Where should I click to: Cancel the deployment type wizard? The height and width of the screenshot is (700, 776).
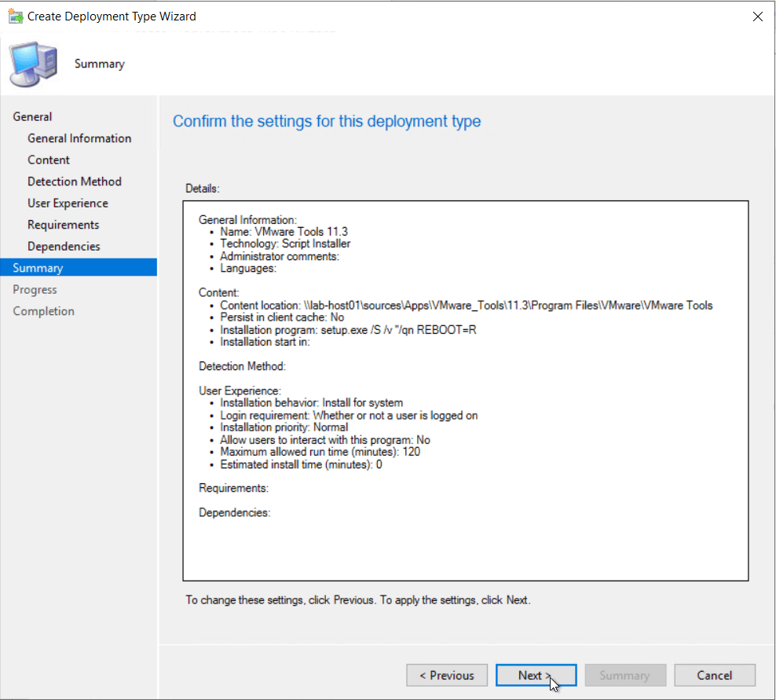pos(714,676)
